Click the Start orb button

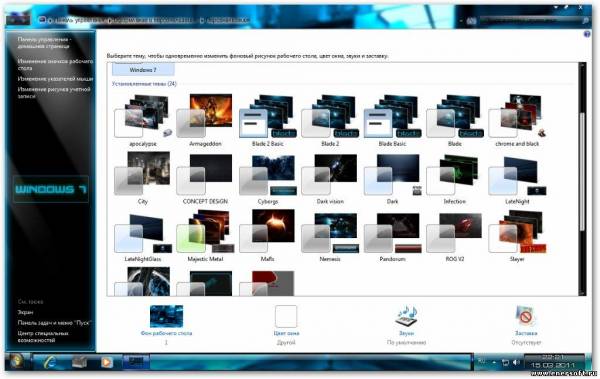coord(16,361)
